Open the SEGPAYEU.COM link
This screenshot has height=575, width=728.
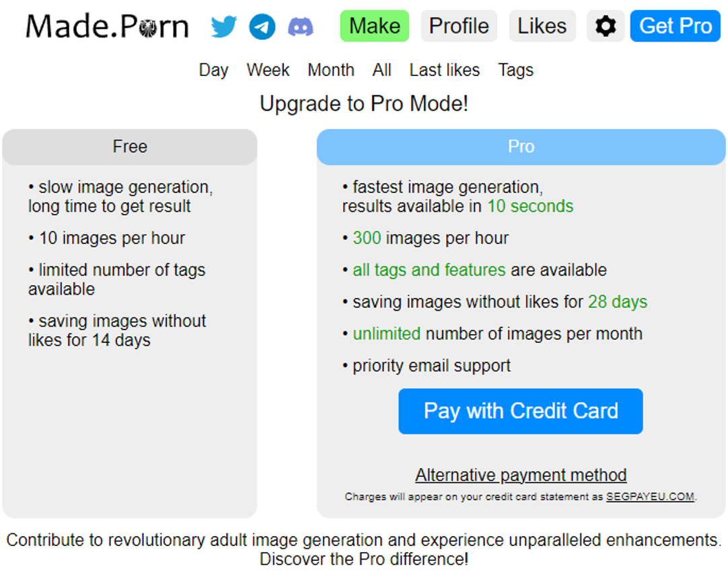click(x=650, y=496)
